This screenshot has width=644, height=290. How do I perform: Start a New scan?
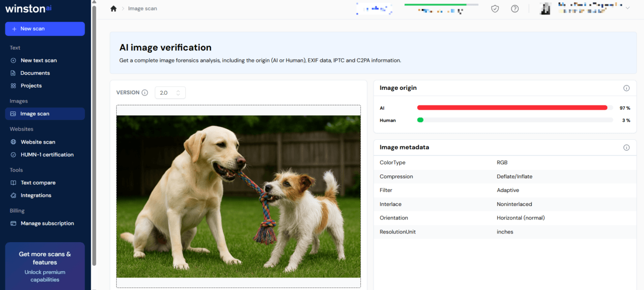45,29
